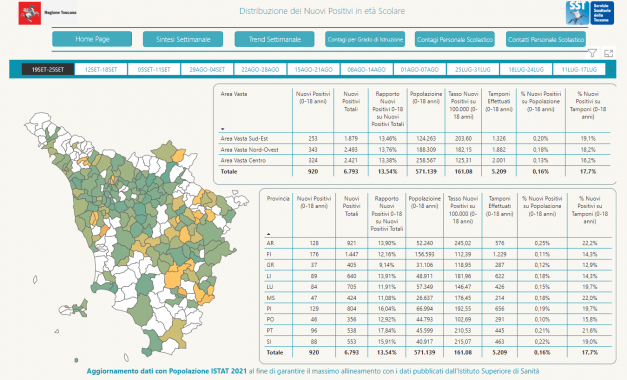Click the focus mode expand icon
Image resolution: width=627 pixels, height=380 pixels.
tap(609, 53)
